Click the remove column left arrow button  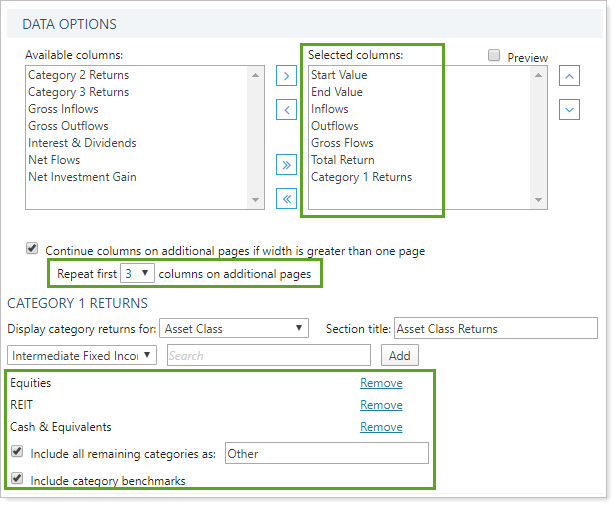point(286,109)
